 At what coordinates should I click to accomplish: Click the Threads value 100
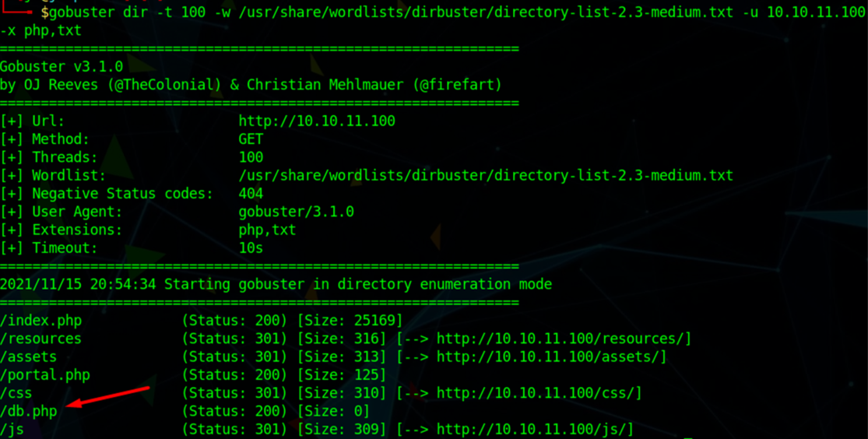(251, 158)
